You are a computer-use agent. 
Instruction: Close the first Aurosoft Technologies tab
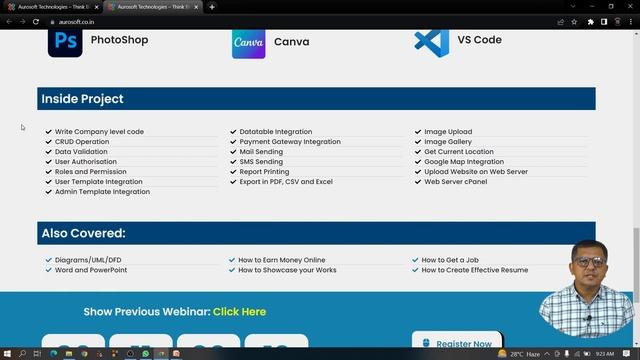coord(97,7)
